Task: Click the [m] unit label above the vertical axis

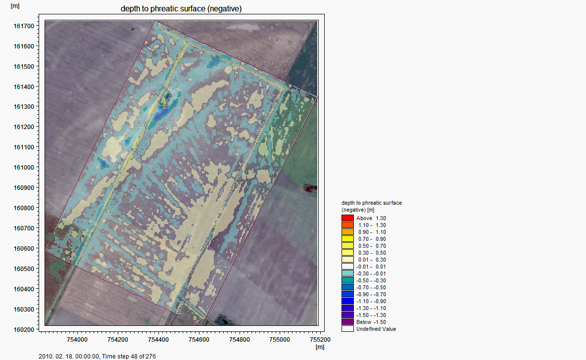Action: point(15,6)
